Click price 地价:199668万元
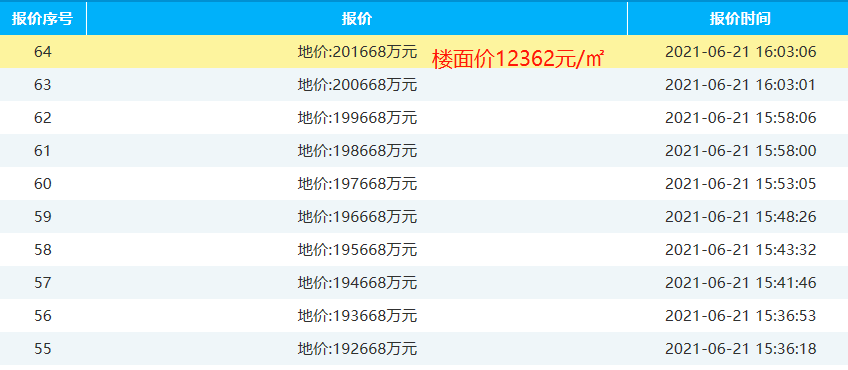This screenshot has height=370, width=848. pos(357,118)
